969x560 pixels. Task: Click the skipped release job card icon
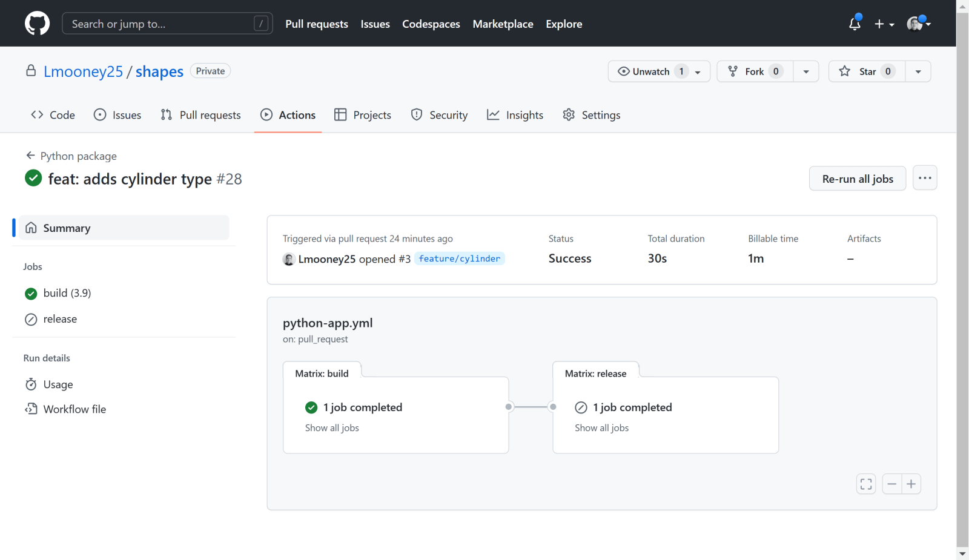pos(581,407)
